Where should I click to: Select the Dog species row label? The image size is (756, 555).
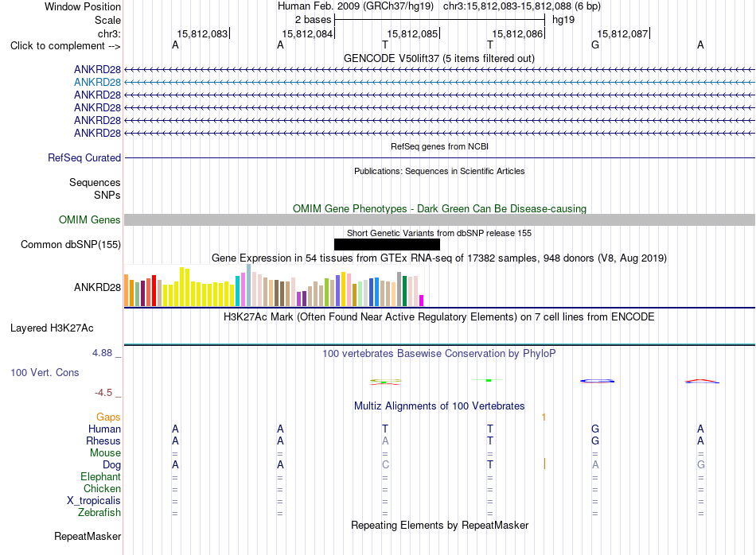112,465
